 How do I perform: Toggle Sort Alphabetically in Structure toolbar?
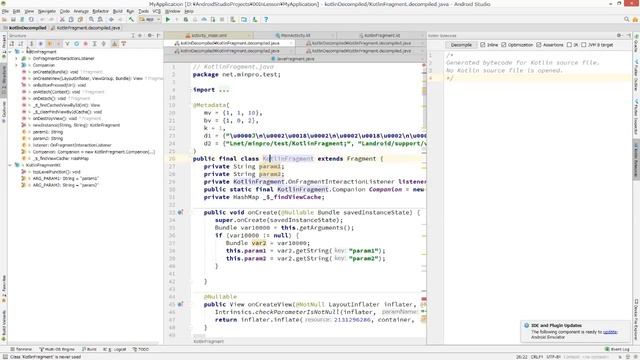[21, 44]
